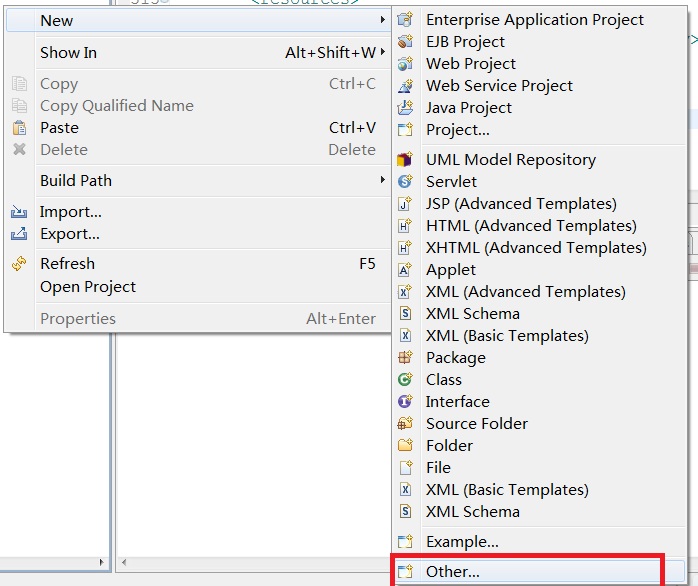Image resolution: width=698 pixels, height=586 pixels.
Task: Choose JSP (Advanced Templates) entry
Action: point(521,204)
